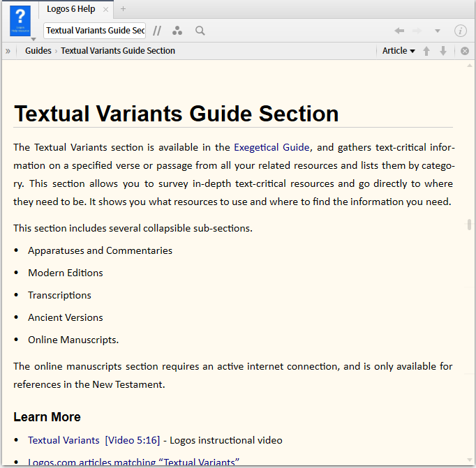This screenshot has height=468, width=476.
Task: Click the Textual Variants Guide Sec reference box
Action: tap(95, 31)
